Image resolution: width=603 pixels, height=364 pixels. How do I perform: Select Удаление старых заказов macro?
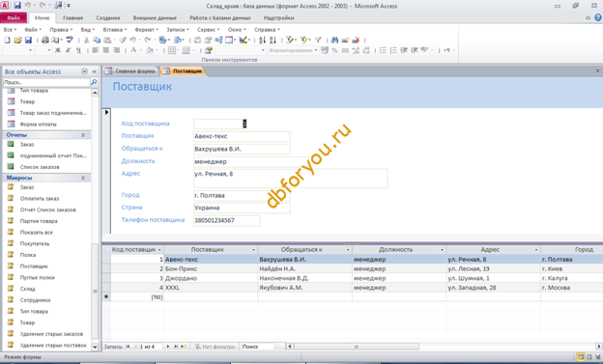tap(51, 334)
